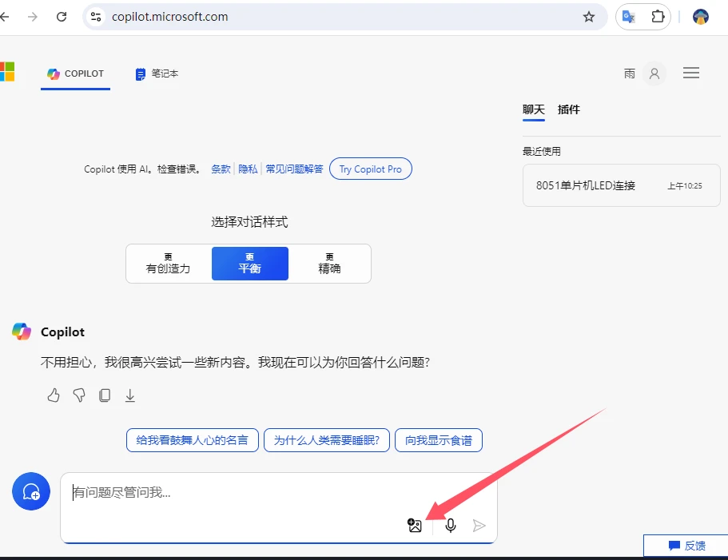Select suggestion 为什么人类需要睡眠?
Screen dimensions: 728x560
(x=326, y=440)
